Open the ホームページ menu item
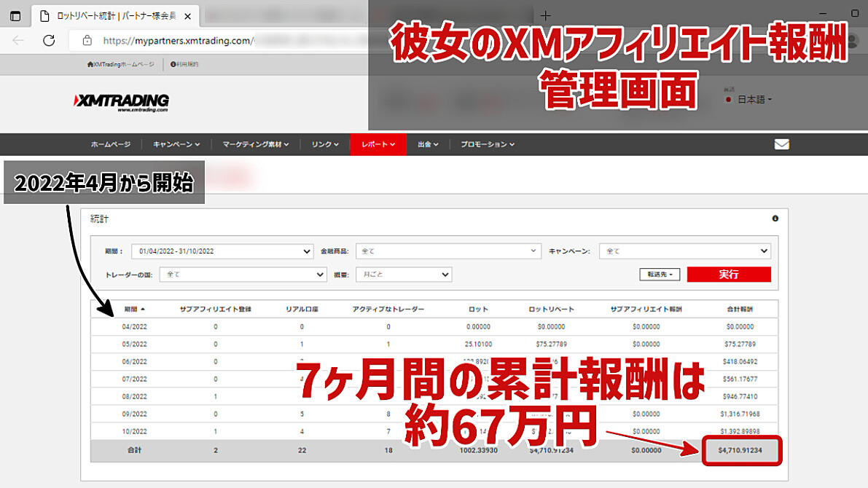Viewport: 868px width, 488px height. click(x=111, y=144)
